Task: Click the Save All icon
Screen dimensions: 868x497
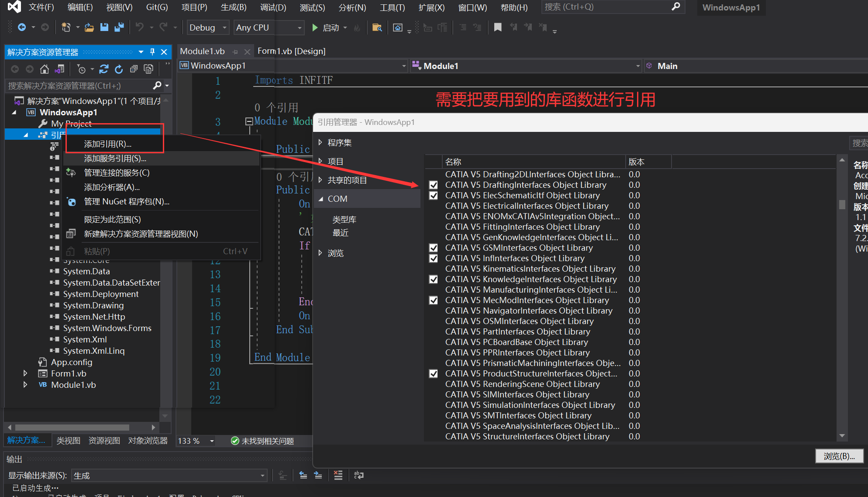Action: pos(119,28)
